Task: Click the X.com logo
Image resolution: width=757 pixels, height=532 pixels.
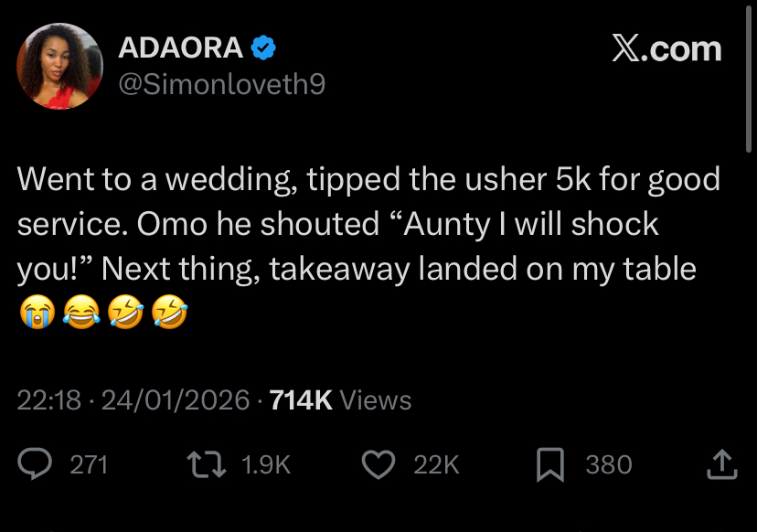Action: click(669, 48)
